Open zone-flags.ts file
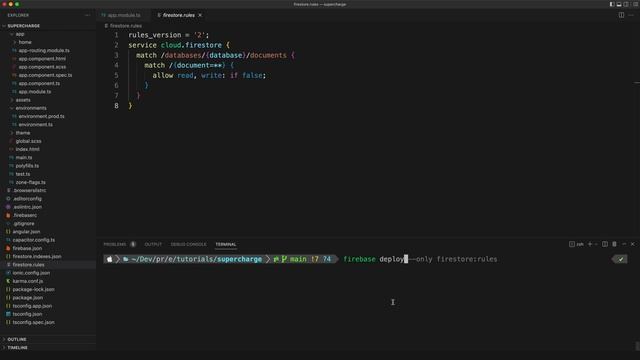Image resolution: width=640 pixels, height=360 pixels. pyautogui.click(x=30, y=182)
